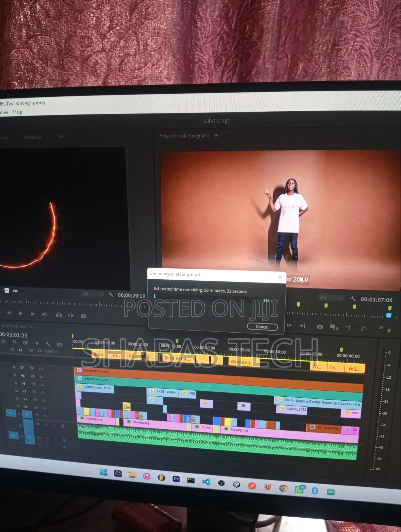Open Program monitor settings wrench

353,298
